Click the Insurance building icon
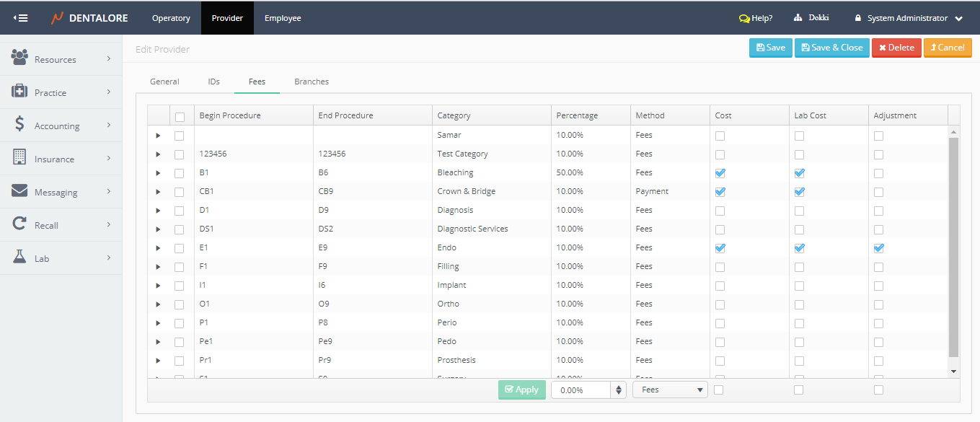This screenshot has width=980, height=422. (19, 157)
